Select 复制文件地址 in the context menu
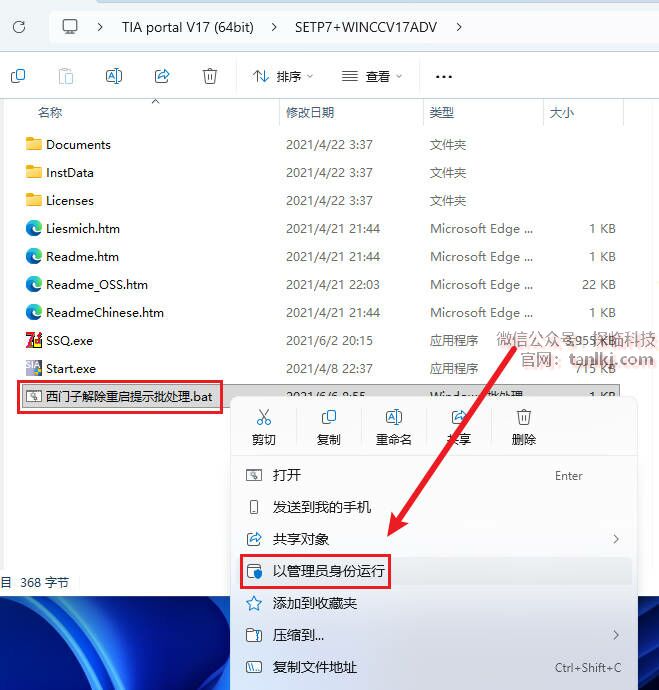659x690 pixels. [x=434, y=667]
